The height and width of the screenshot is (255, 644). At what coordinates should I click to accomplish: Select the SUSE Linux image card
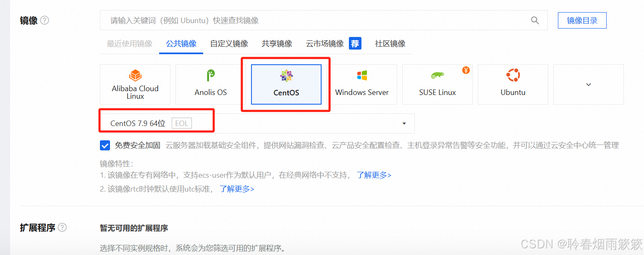click(437, 84)
